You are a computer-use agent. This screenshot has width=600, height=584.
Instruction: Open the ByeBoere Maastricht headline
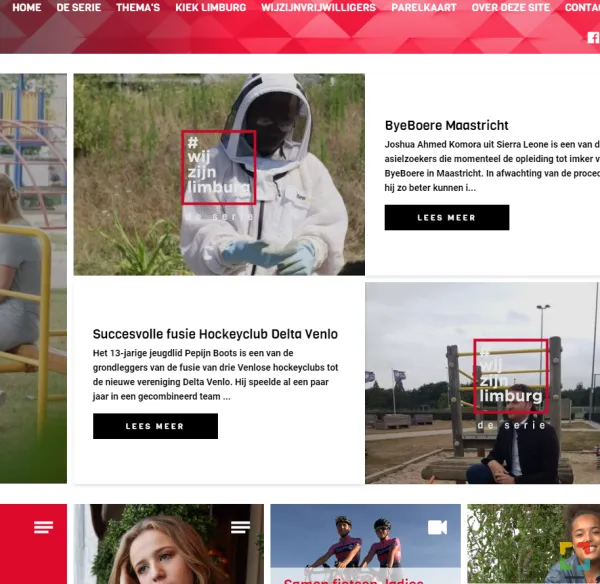(446, 126)
